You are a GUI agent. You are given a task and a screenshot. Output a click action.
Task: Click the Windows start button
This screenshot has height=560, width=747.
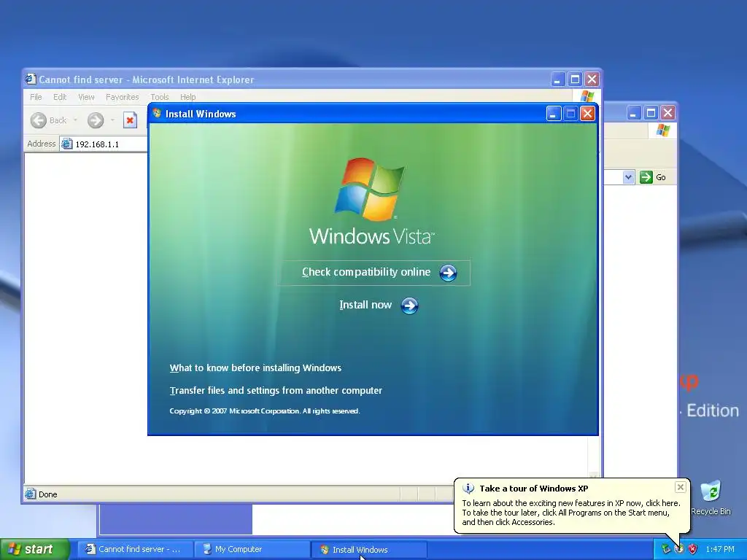click(34, 549)
